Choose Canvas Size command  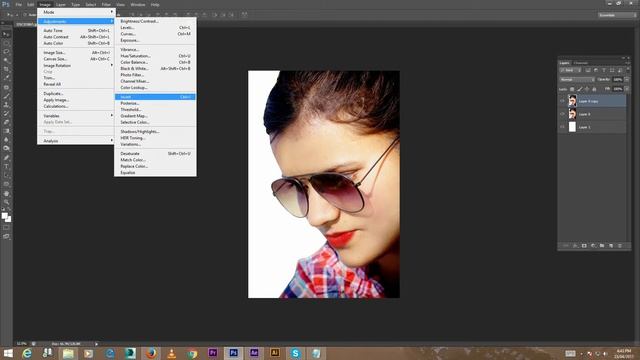[x=76, y=59]
